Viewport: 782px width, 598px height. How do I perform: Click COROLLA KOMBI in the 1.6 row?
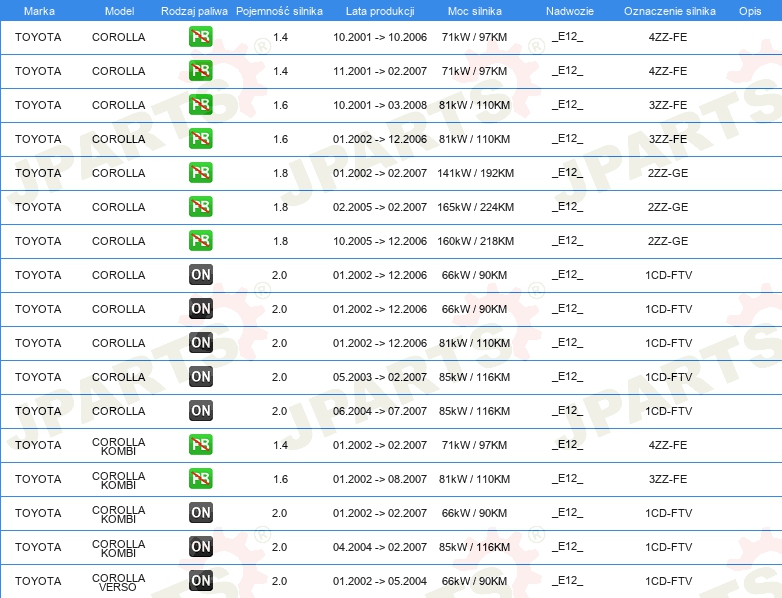tap(119, 480)
